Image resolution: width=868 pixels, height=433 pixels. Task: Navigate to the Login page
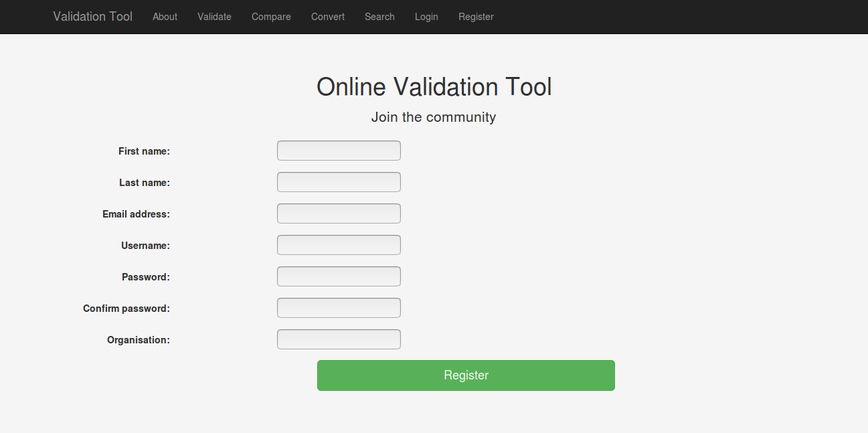point(426,17)
